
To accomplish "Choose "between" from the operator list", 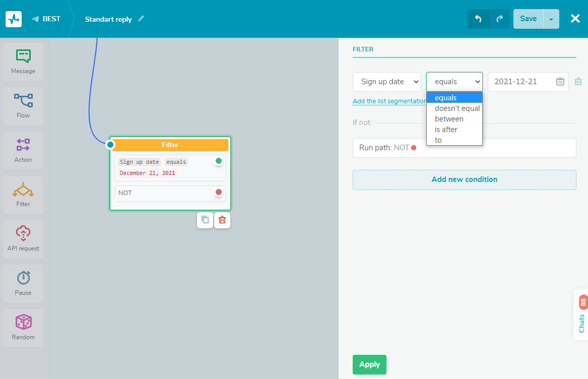I will click(449, 119).
